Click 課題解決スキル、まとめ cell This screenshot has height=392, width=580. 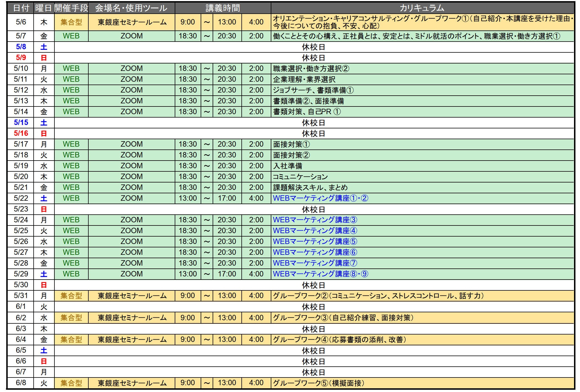click(x=422, y=188)
